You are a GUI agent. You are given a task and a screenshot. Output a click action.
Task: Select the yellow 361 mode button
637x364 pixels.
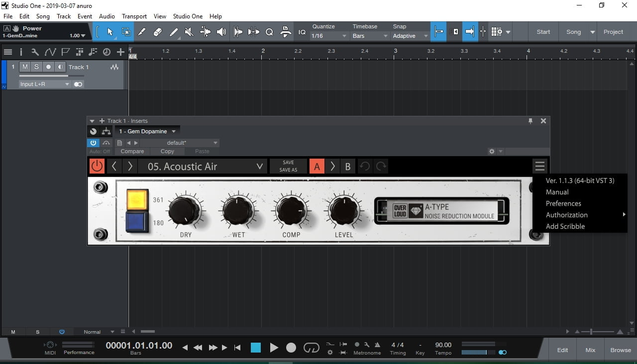[137, 199]
